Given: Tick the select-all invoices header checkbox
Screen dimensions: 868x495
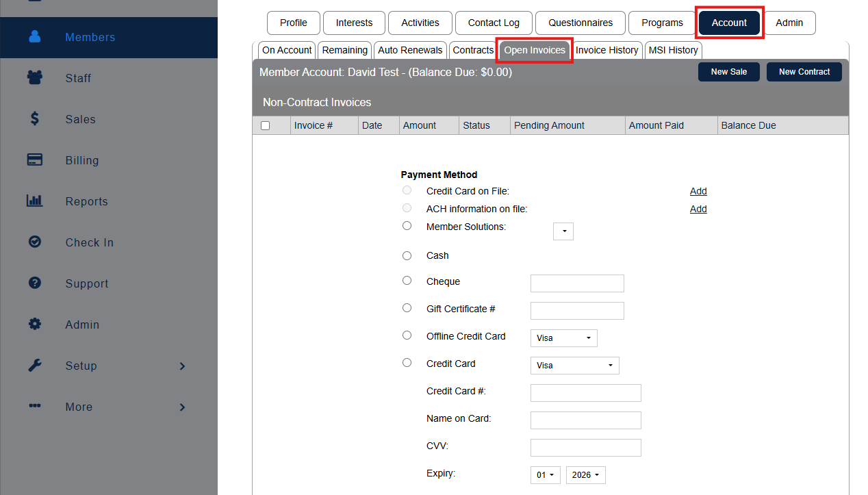Looking at the screenshot, I should (x=266, y=126).
